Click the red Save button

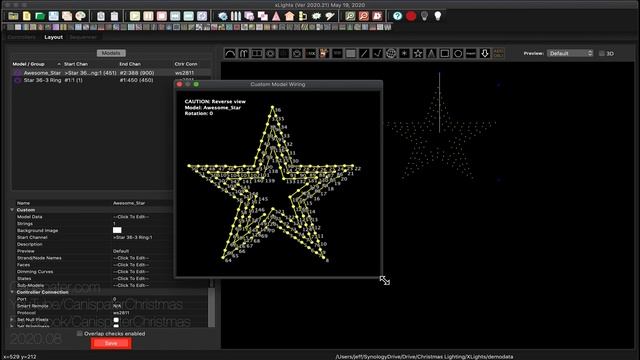(111, 343)
